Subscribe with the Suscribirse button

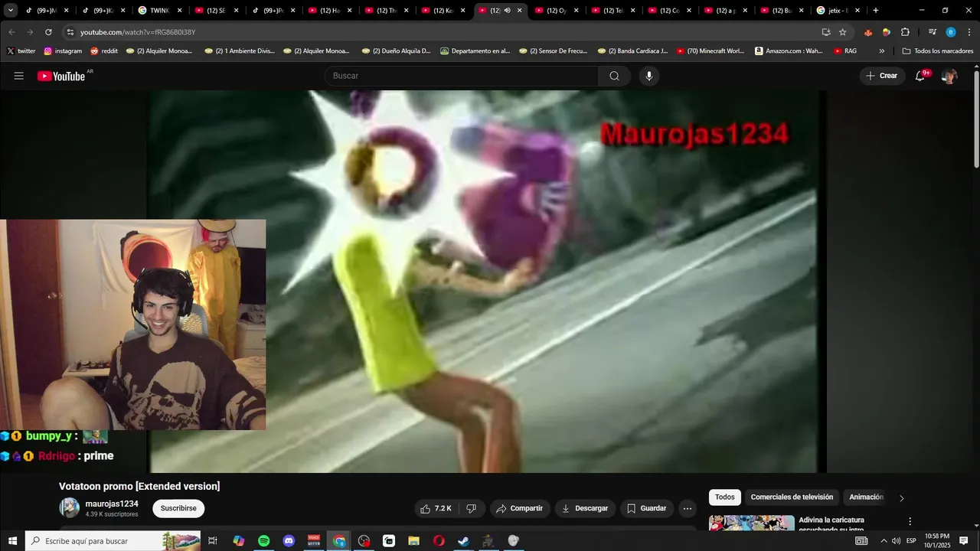(178, 508)
